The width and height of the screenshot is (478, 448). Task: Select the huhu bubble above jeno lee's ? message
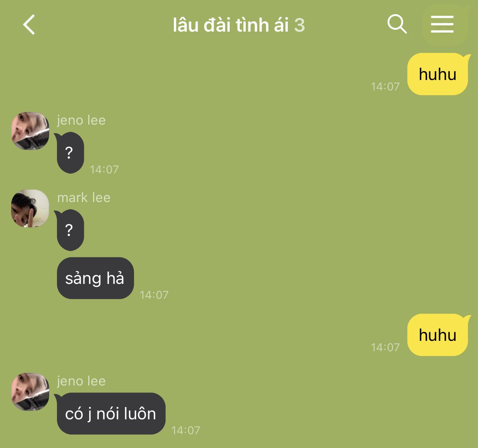(438, 74)
